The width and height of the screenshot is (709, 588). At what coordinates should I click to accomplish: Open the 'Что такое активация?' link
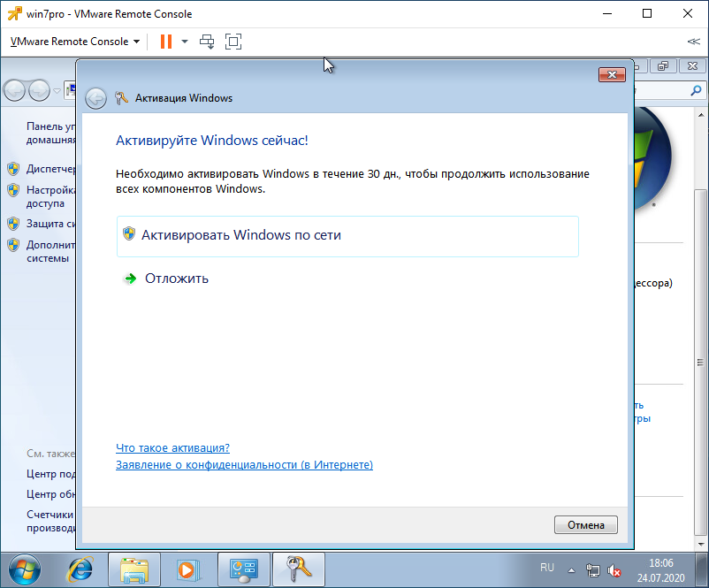172,448
